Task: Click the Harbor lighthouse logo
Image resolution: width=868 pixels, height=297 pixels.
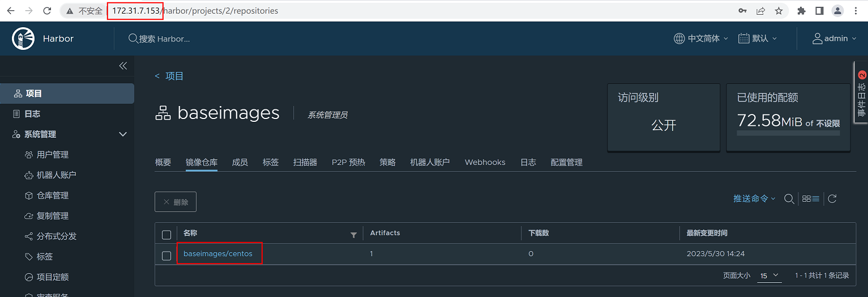Action: (23, 39)
